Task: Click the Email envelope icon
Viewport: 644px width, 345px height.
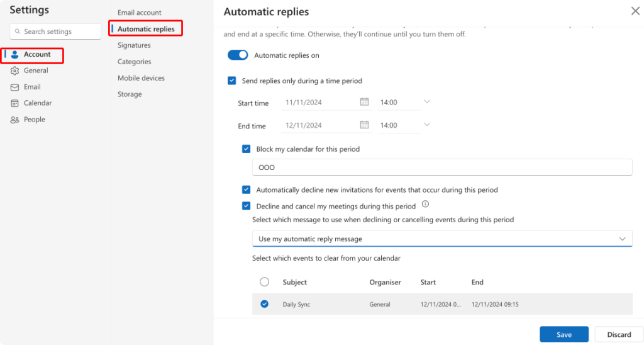Action: coord(15,88)
